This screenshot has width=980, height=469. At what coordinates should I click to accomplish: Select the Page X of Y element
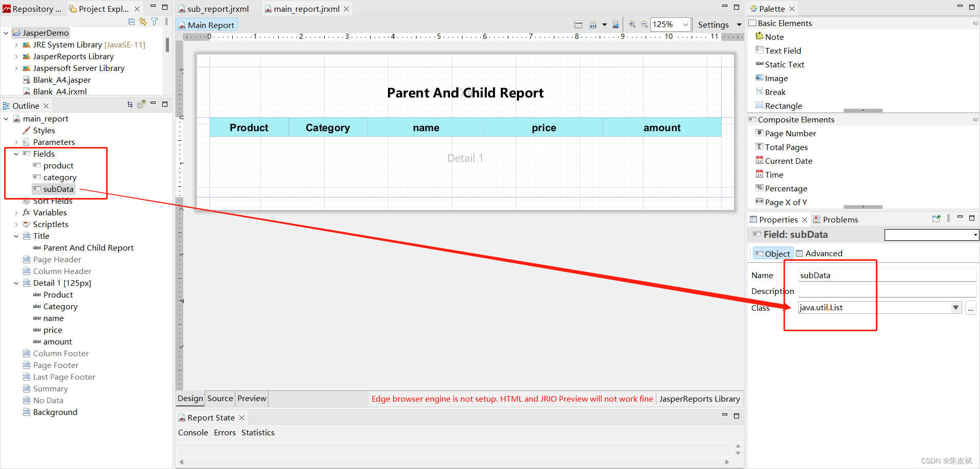[x=785, y=202]
